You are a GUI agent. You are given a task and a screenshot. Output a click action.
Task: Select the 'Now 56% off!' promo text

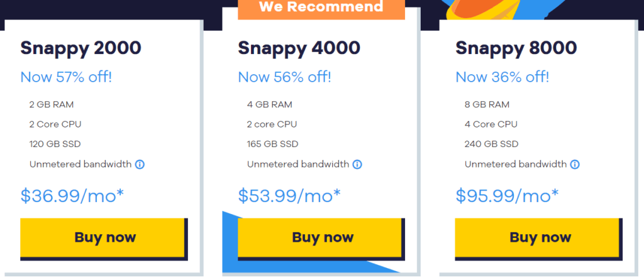click(x=284, y=77)
